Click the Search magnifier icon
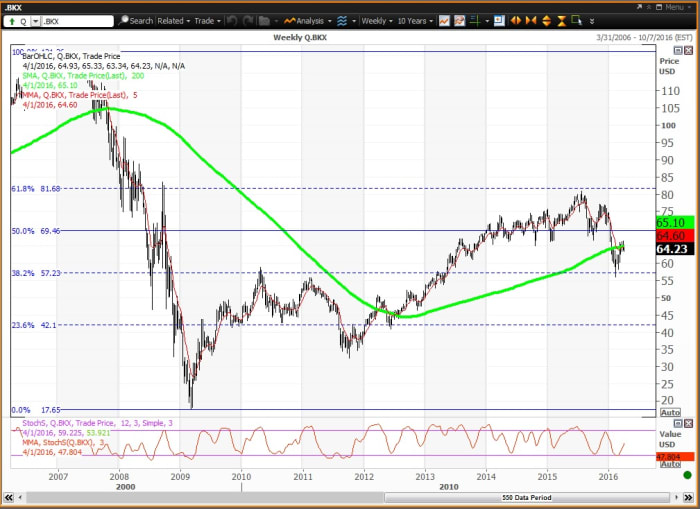This screenshot has width=700, height=509. (x=124, y=21)
